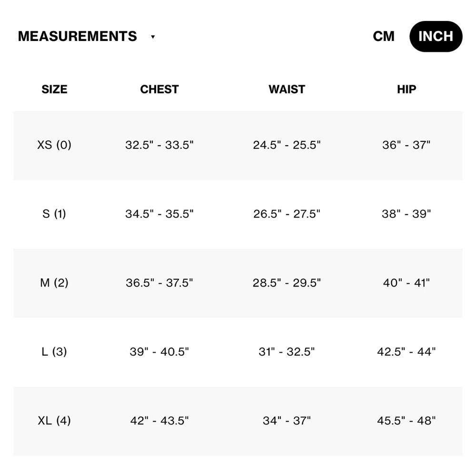This screenshot has height=476, width=476.
Task: Click the WAIST column header
Action: point(287,89)
